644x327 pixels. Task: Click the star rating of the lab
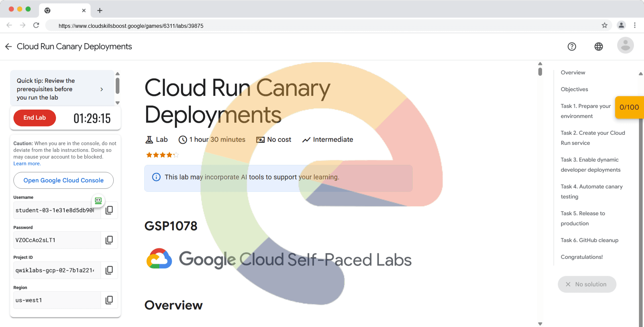162,155
